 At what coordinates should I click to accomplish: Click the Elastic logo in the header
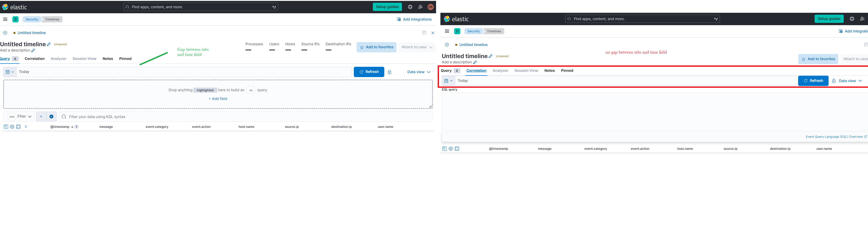[x=15, y=7]
